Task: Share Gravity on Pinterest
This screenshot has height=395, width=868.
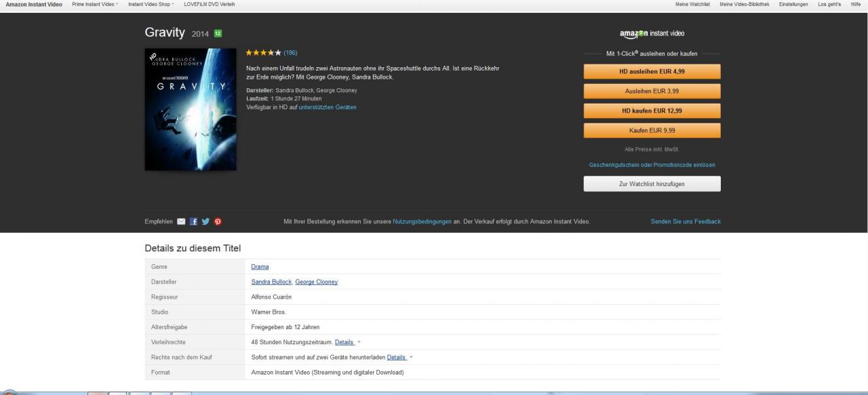Action: 218,221
